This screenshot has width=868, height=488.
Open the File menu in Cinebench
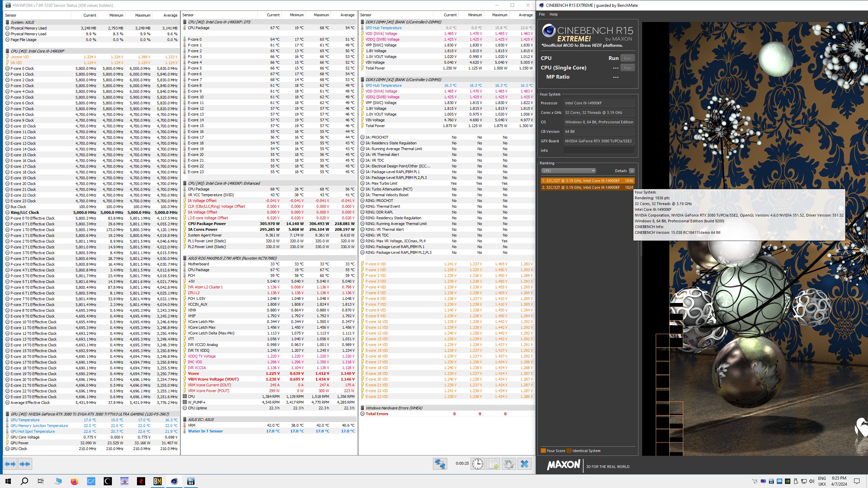tap(542, 14)
